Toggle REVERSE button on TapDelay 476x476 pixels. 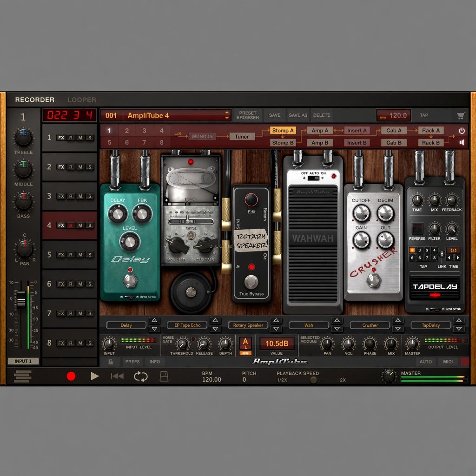click(x=417, y=229)
